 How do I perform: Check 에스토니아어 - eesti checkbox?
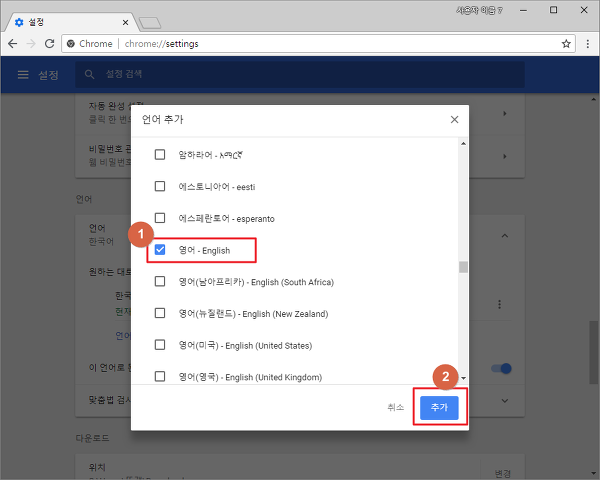click(x=160, y=186)
